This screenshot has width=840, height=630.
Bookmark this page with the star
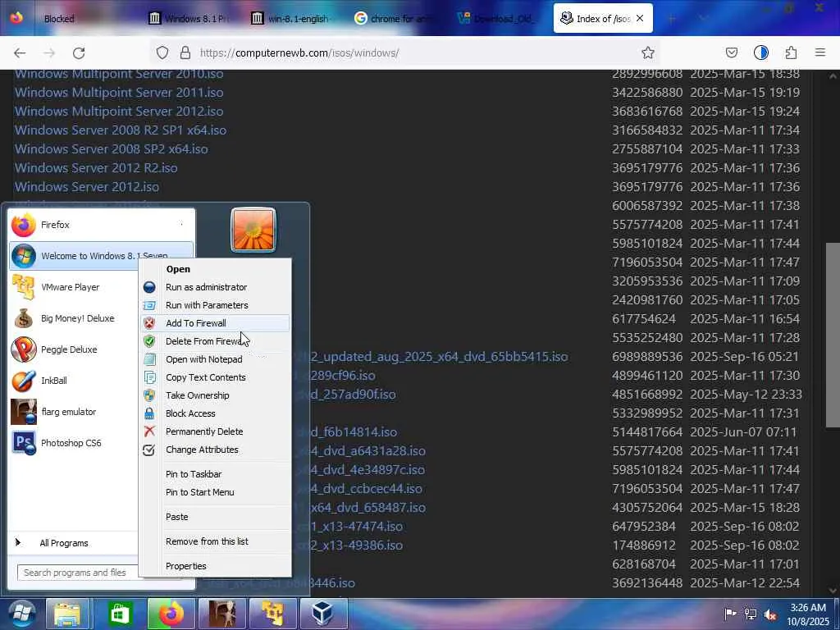[x=648, y=52]
